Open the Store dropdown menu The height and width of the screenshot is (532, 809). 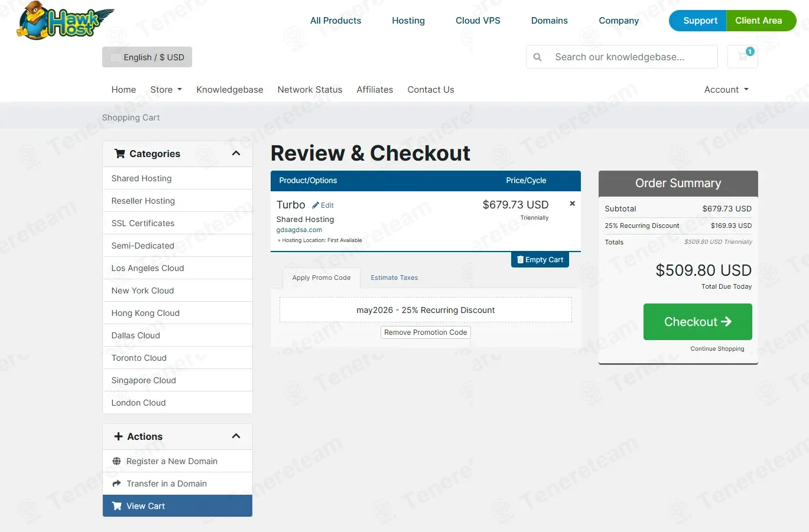(166, 90)
